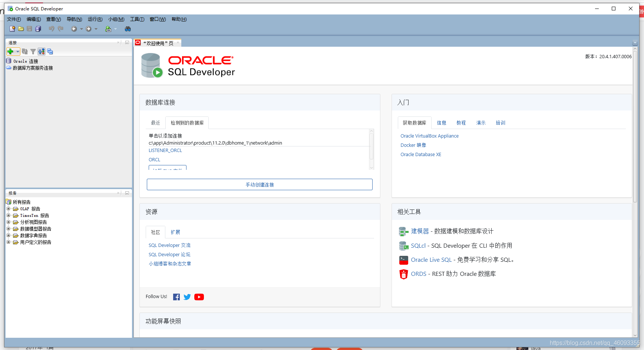Expand the 用户定义的报告 tree node

point(8,242)
